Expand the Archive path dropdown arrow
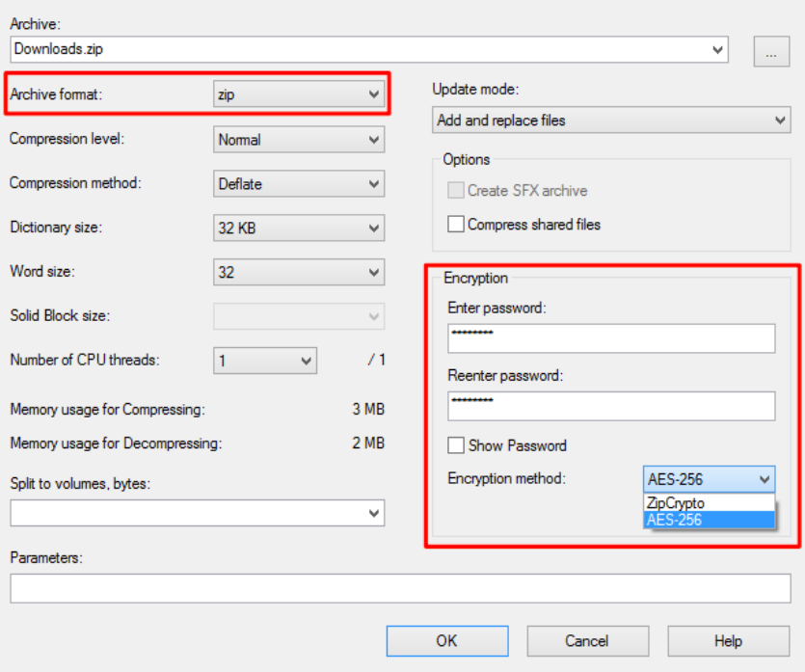Screen dimensions: 805x672 717,49
